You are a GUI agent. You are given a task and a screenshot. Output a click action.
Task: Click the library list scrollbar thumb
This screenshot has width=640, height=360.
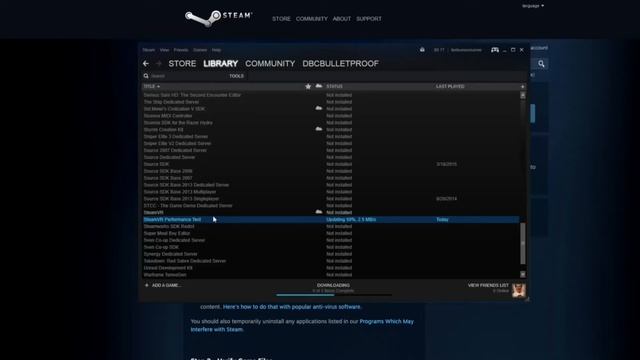[522, 244]
